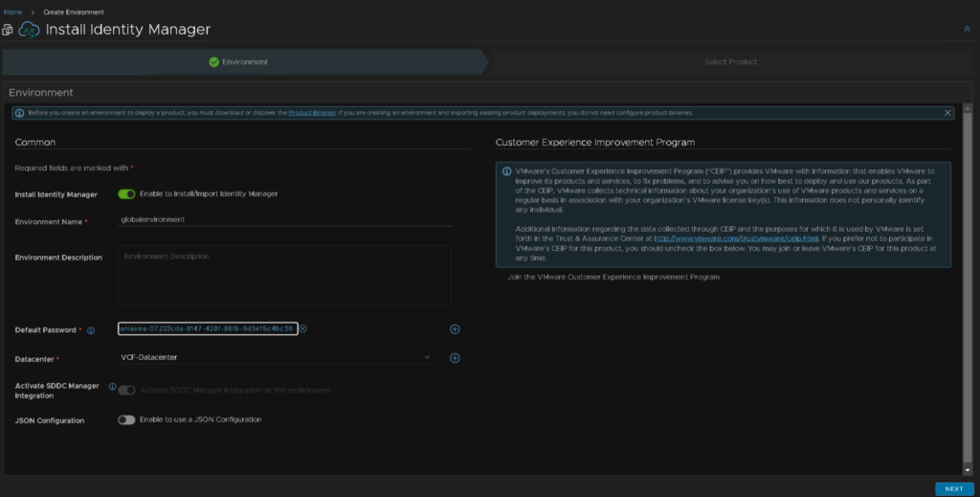Viewport: 980px width, 497px height.
Task: Click the Install Identity Manager page title
Action: point(128,30)
